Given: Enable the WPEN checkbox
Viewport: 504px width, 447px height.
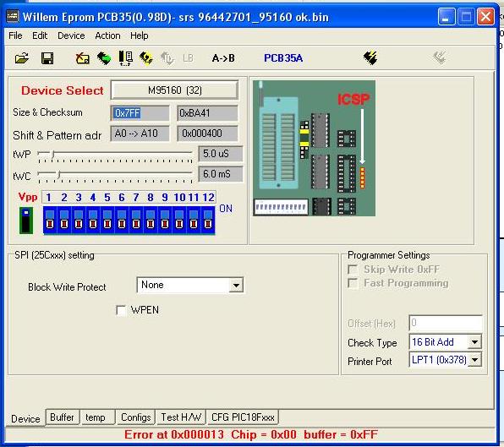Looking at the screenshot, I should [121, 310].
